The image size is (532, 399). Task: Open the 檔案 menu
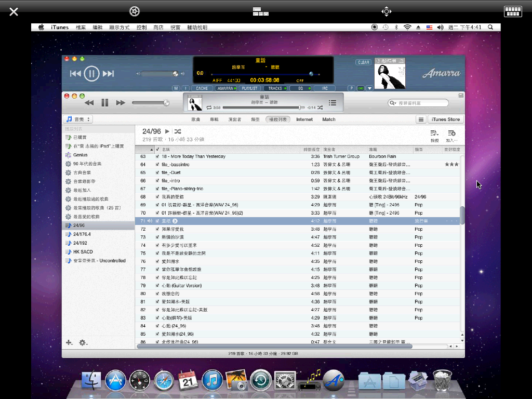click(81, 27)
